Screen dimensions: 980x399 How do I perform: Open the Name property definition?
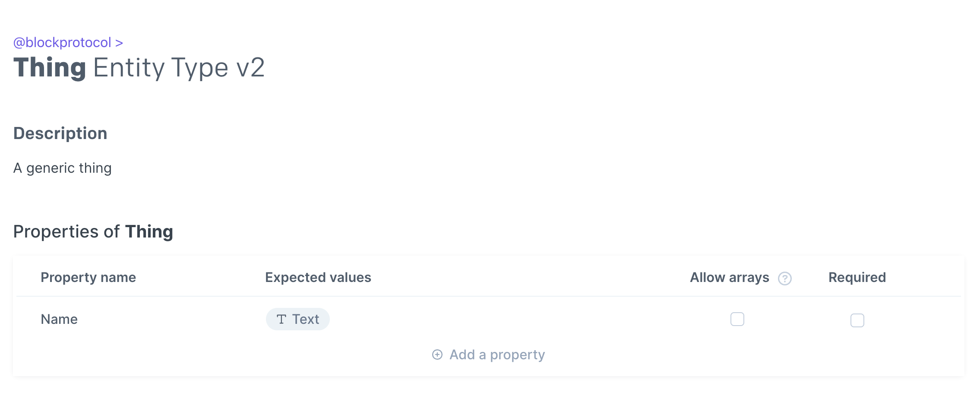pyautogui.click(x=59, y=319)
